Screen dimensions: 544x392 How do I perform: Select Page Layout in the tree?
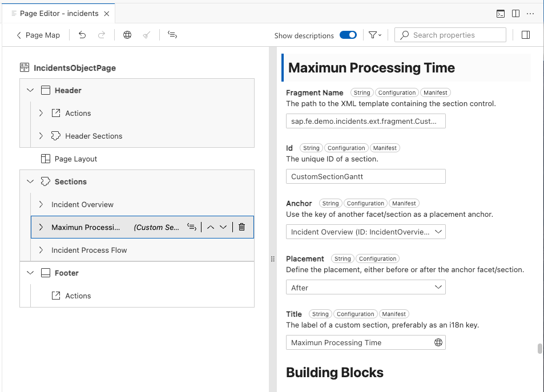[75, 159]
